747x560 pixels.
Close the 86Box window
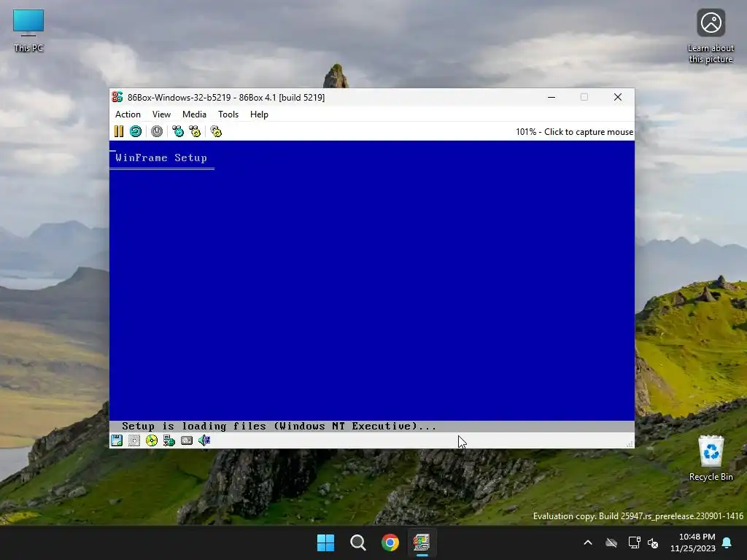tap(618, 97)
